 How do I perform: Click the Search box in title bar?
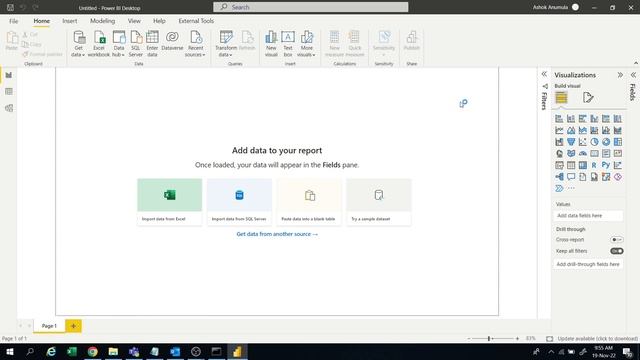(x=311, y=7)
